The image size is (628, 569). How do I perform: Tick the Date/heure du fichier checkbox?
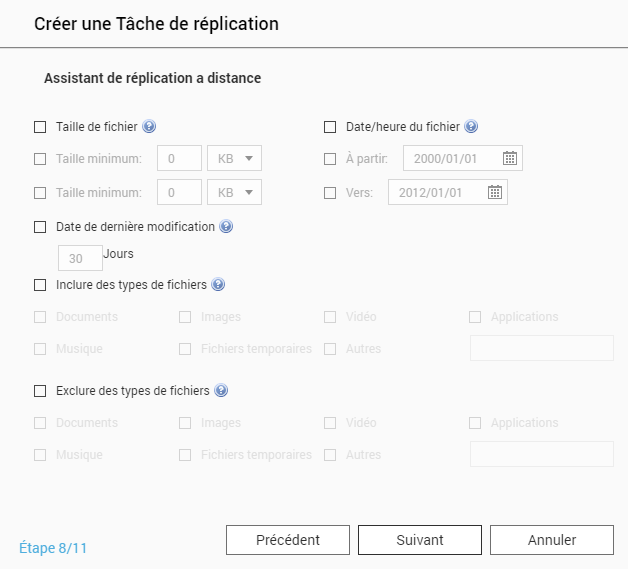pos(330,127)
